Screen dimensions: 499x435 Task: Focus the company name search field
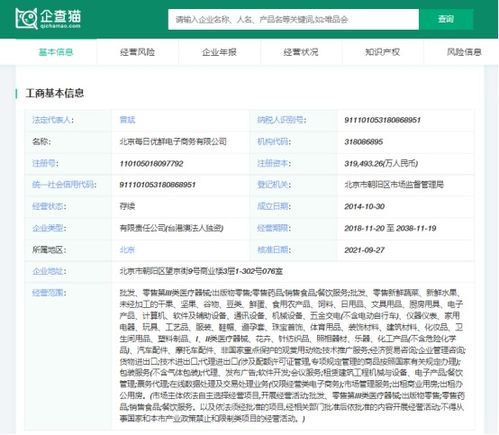point(293,19)
